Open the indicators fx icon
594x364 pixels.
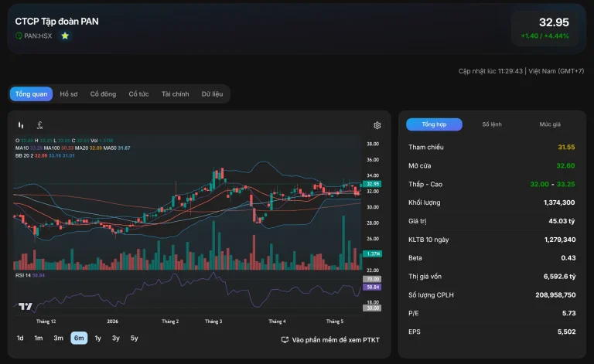[x=39, y=125]
